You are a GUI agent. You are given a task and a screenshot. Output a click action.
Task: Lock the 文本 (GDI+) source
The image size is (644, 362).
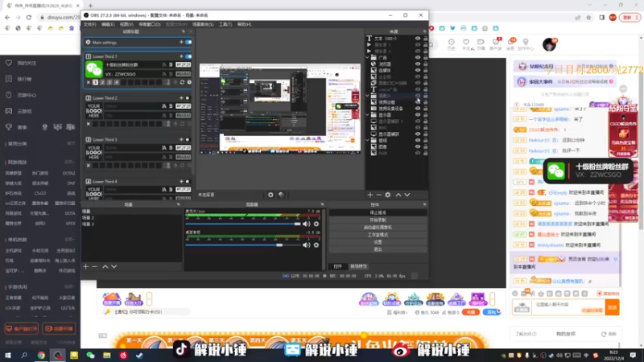[426, 38]
